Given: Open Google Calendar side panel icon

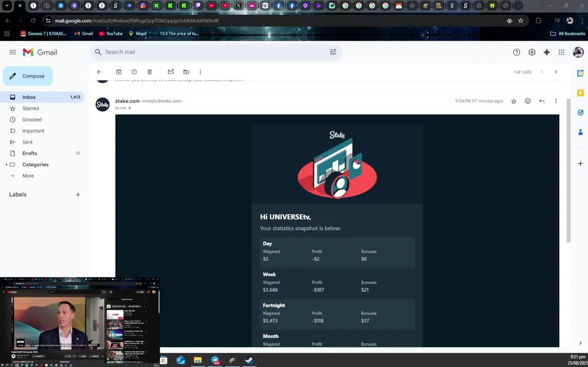Looking at the screenshot, I should [580, 73].
